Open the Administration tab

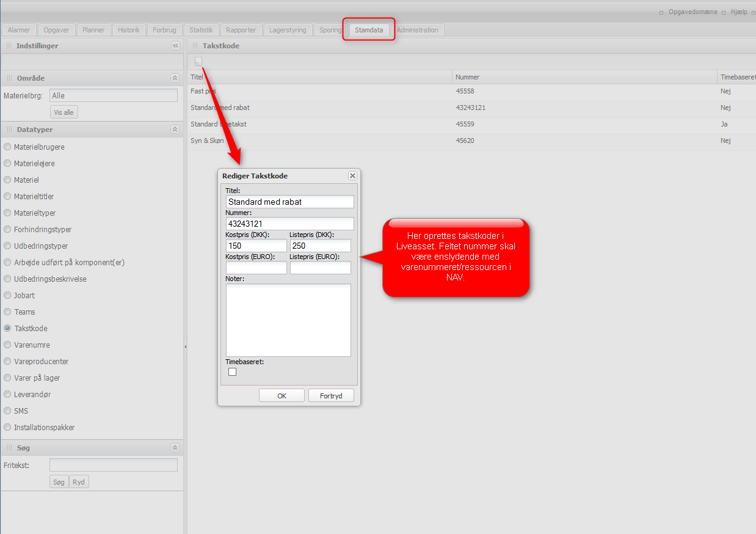[x=417, y=30]
